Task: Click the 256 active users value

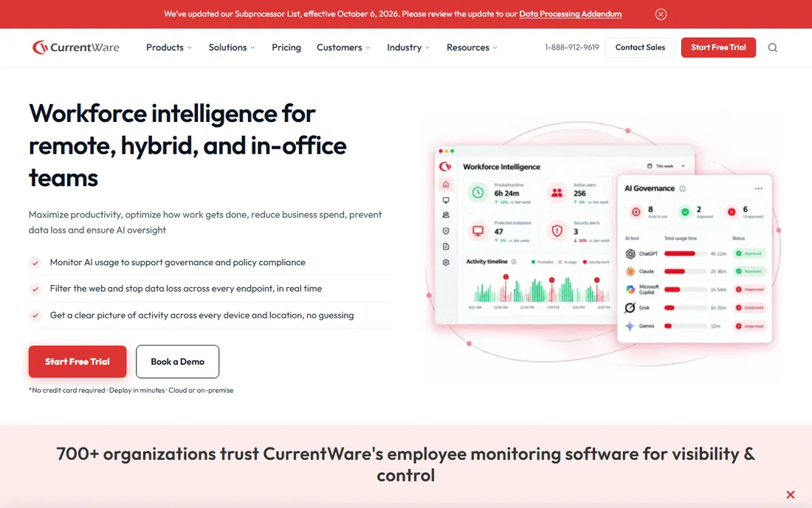Action: pos(579,193)
